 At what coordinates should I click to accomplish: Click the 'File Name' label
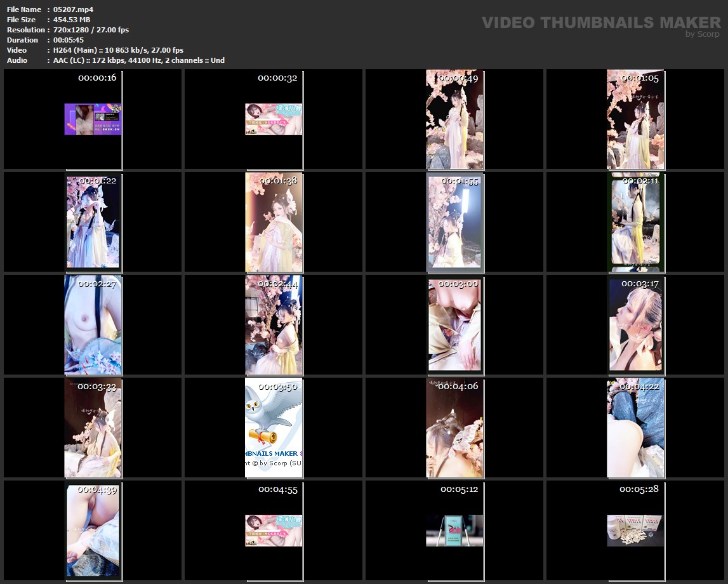(24, 10)
